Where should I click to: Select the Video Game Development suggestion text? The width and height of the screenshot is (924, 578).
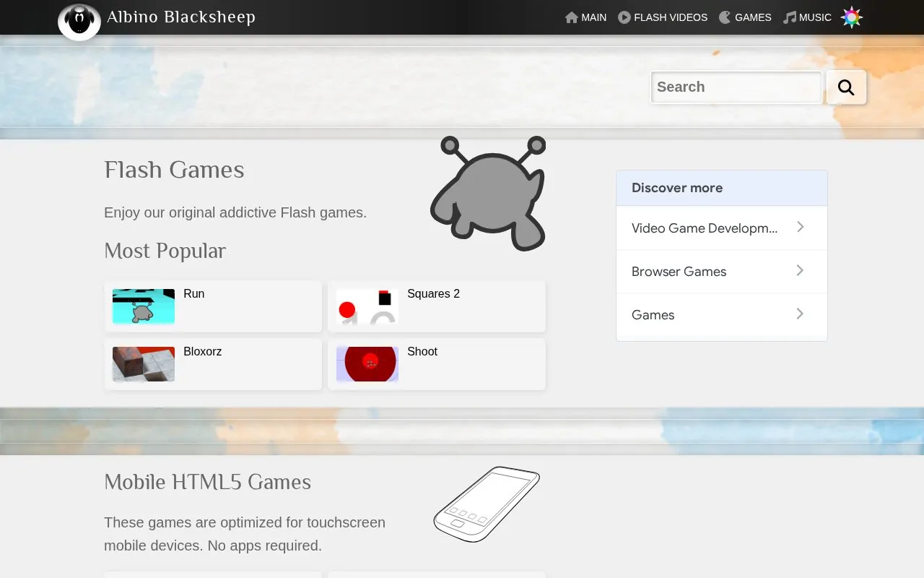click(705, 228)
